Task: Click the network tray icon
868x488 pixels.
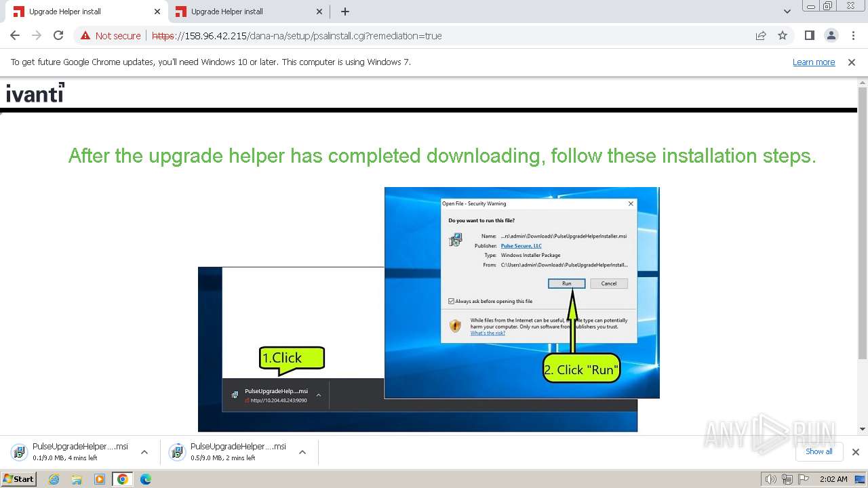Action: [787, 479]
